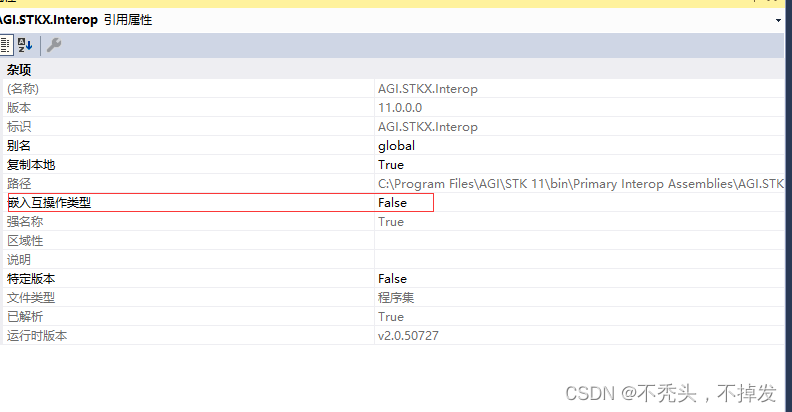Select the (名称) property row

tap(393, 89)
